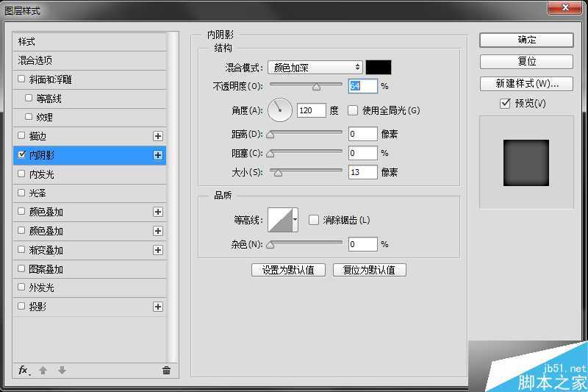The image size is (588, 392).
Task: Enable the 使用全局光 checkbox
Action: [353, 110]
